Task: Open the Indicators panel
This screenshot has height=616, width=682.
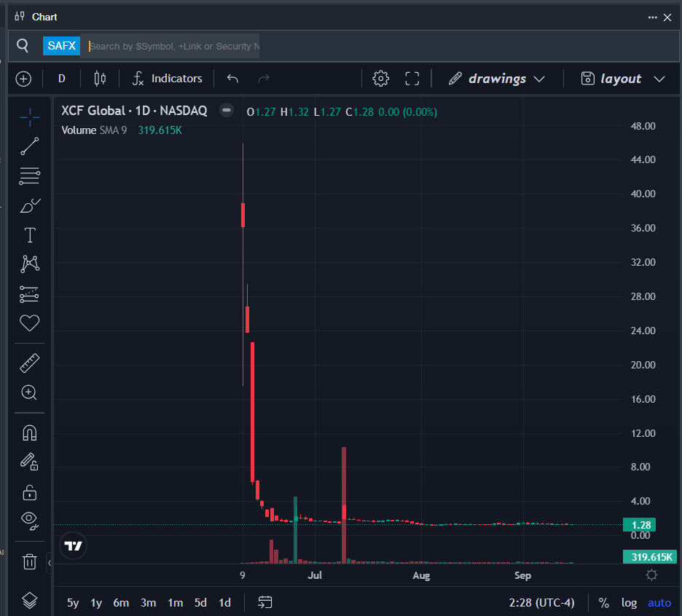Action: (167, 79)
